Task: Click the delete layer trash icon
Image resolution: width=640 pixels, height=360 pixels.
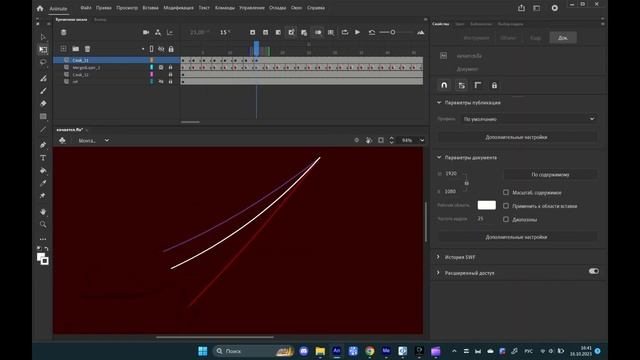Action: [x=87, y=49]
